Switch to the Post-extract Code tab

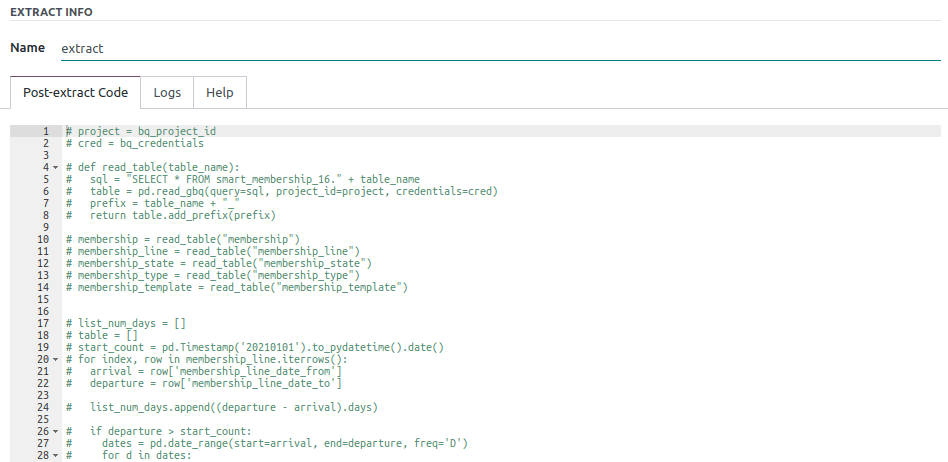[x=75, y=92]
